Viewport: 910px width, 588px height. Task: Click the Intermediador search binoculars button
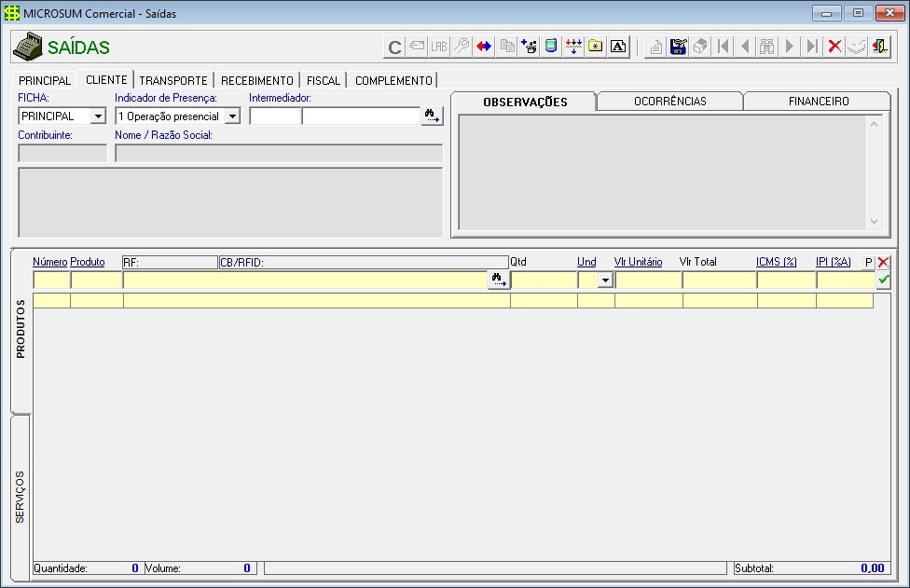[432, 116]
